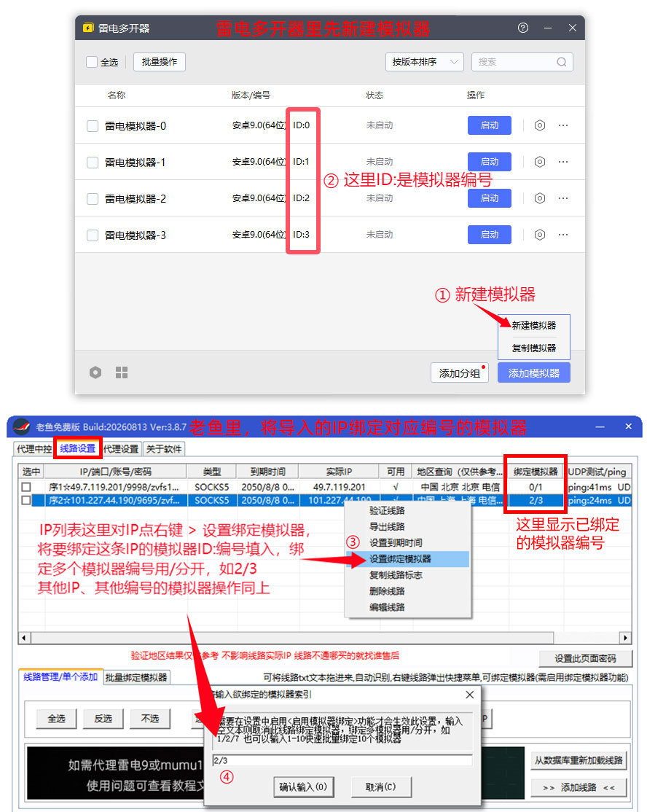The width and height of the screenshot is (647, 812).
Task: Check the 选中 box for line 序1
Action: [x=26, y=487]
